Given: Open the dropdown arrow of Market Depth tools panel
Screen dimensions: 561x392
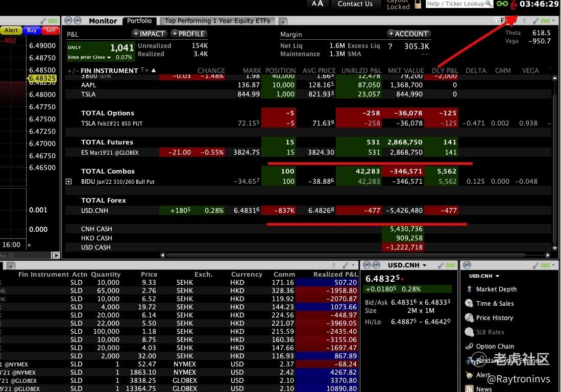Looking at the screenshot, I should [x=553, y=265].
